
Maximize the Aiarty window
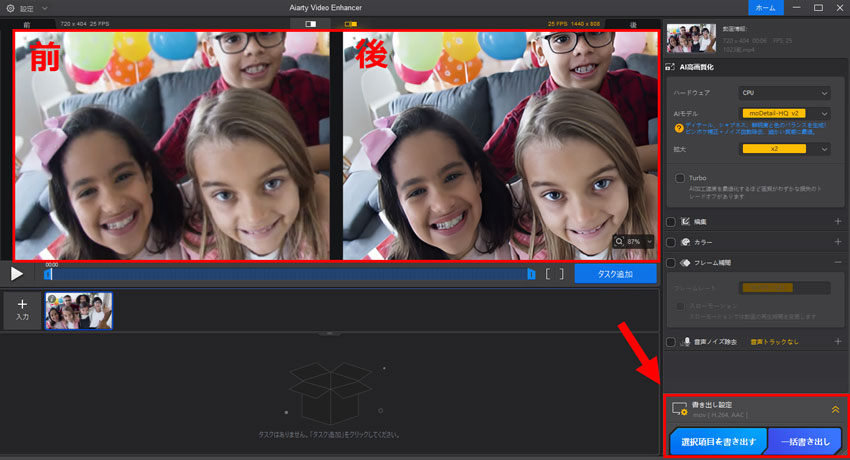819,8
